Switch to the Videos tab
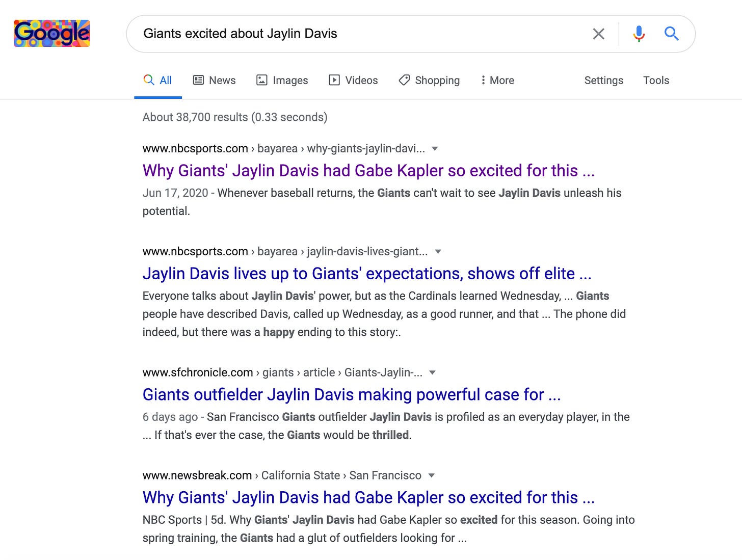The width and height of the screenshot is (742, 560). tap(353, 81)
